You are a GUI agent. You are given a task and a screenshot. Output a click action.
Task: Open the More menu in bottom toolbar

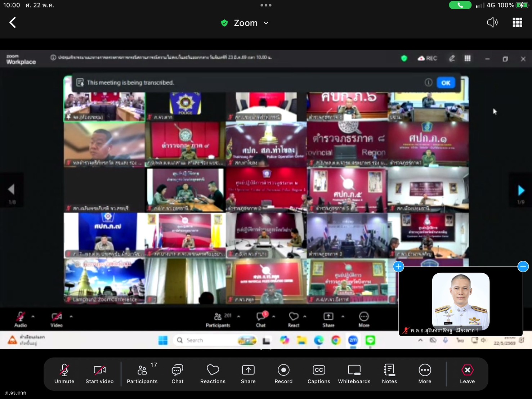(425, 374)
